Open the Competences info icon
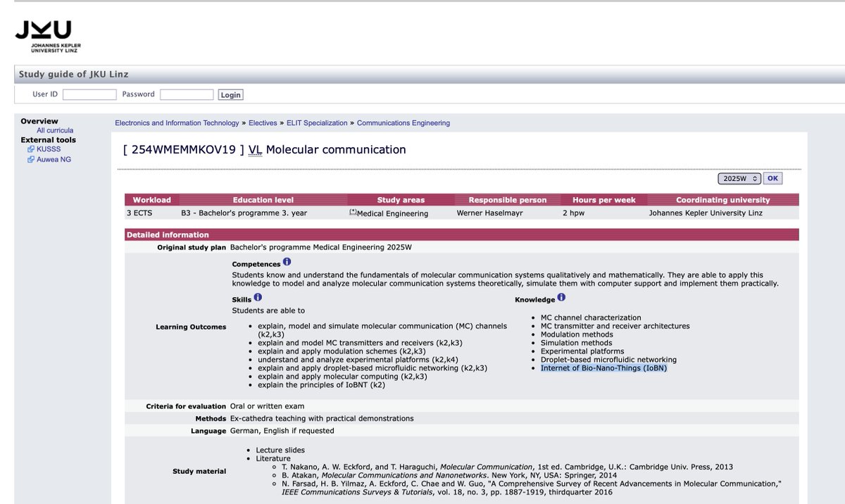 click(x=287, y=263)
